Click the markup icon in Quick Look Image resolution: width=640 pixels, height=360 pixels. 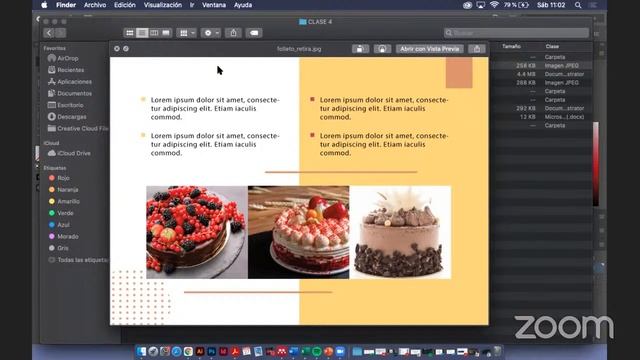click(382, 49)
